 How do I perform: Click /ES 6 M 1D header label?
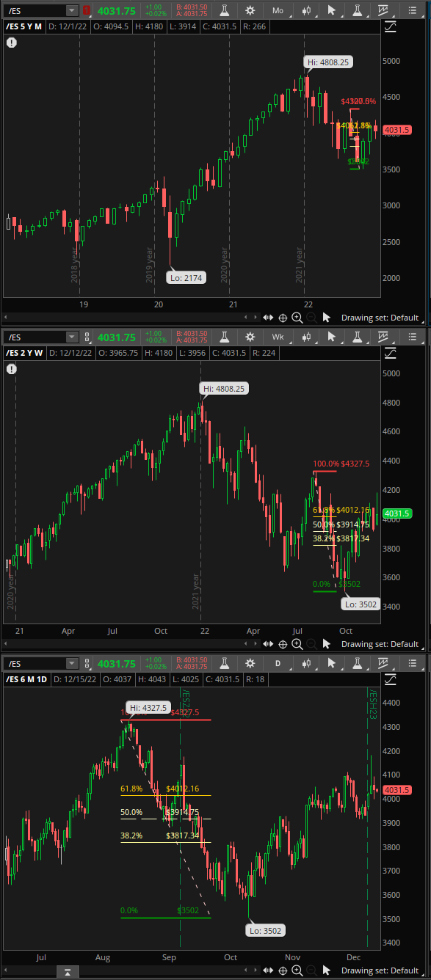coord(26,679)
